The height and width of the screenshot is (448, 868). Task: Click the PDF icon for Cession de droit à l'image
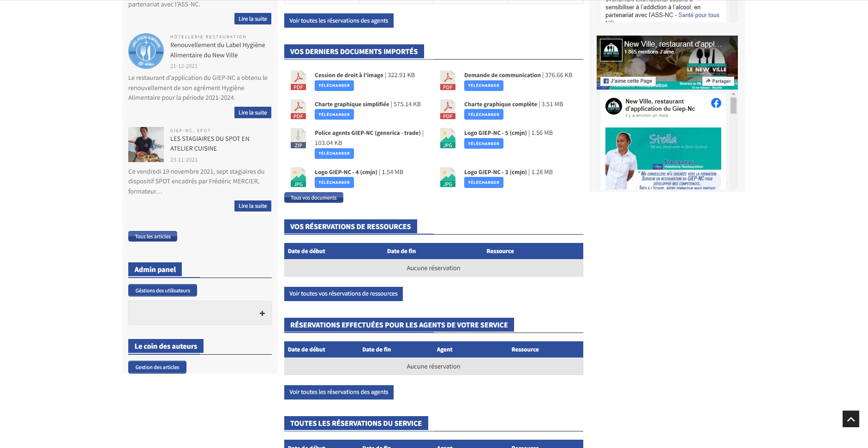[x=298, y=80]
